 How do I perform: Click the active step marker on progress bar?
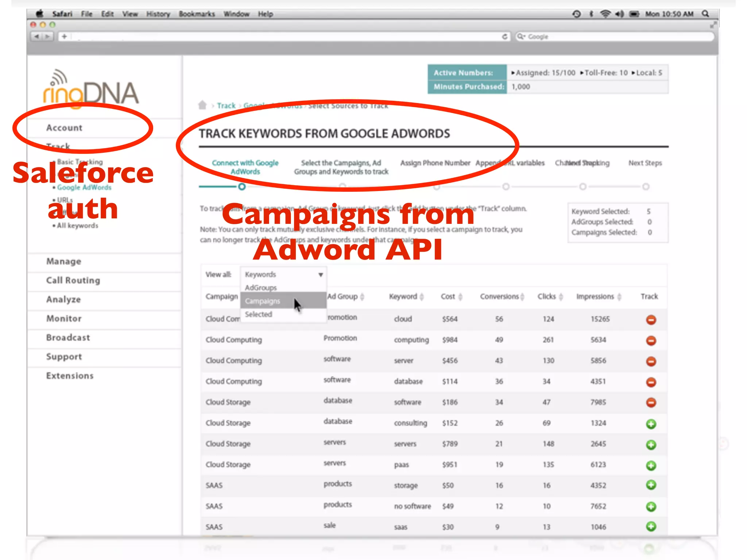click(x=242, y=187)
